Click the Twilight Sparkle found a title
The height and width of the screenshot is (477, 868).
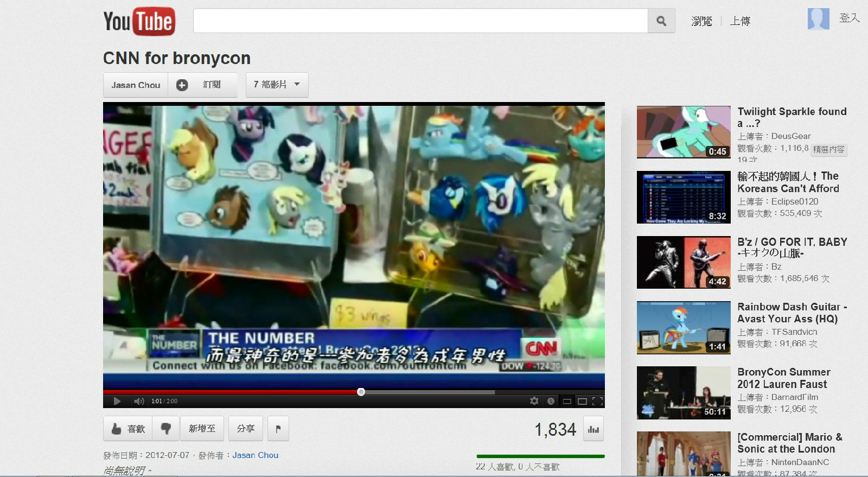pyautogui.click(x=792, y=118)
